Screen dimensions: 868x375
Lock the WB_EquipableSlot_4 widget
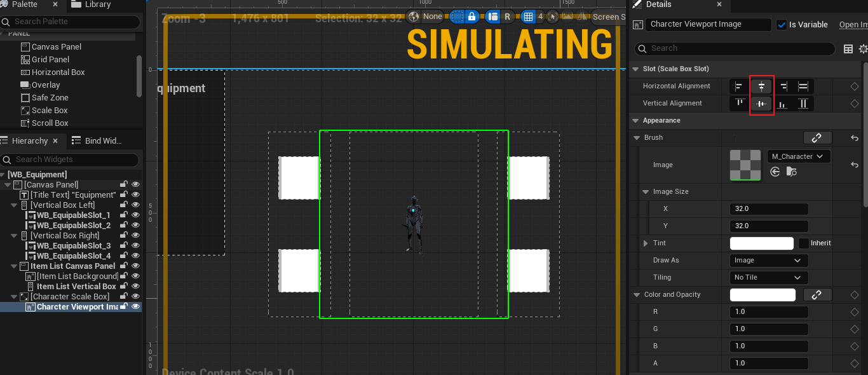124,256
